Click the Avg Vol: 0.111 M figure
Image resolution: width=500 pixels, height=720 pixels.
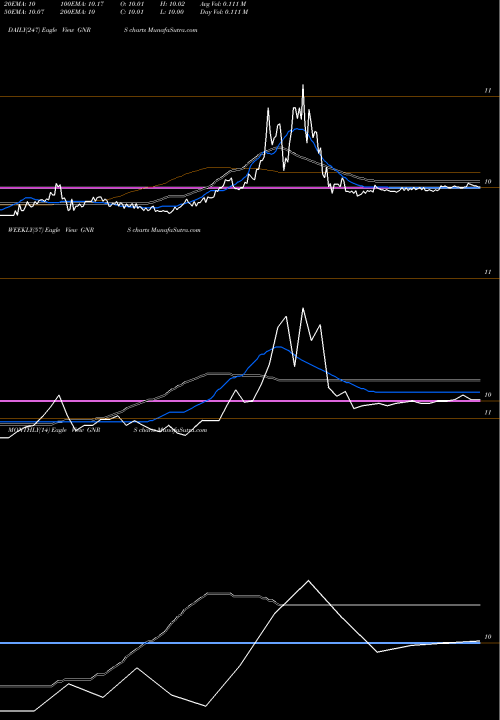tap(223, 4)
